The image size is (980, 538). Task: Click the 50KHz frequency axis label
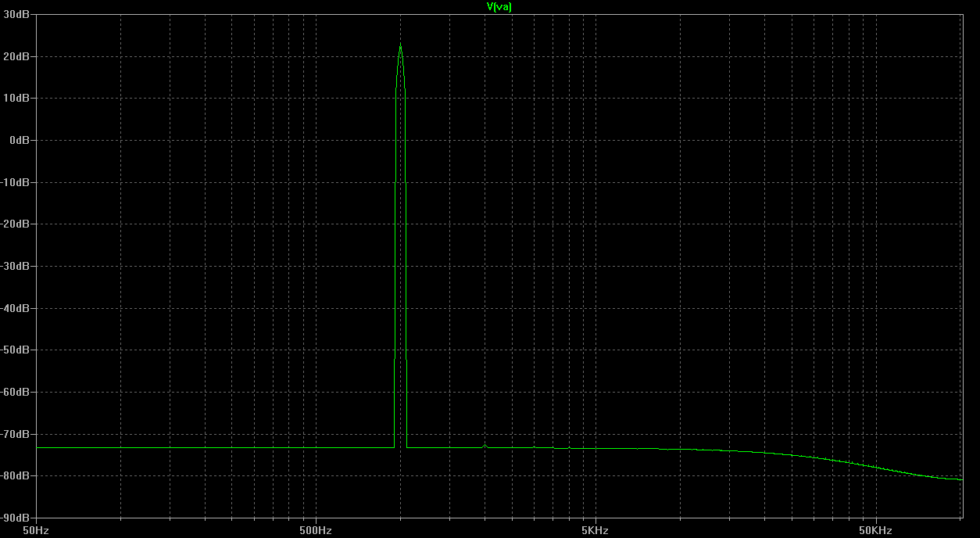[x=875, y=530]
